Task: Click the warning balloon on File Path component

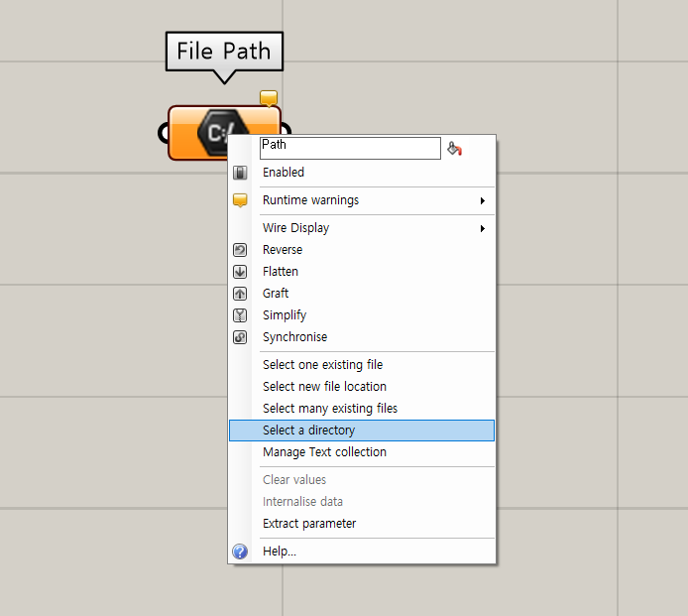Action: click(269, 98)
